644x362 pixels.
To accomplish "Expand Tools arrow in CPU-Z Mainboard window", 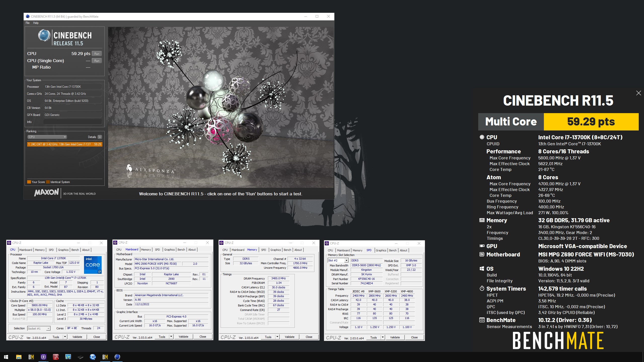I will click(x=171, y=337).
